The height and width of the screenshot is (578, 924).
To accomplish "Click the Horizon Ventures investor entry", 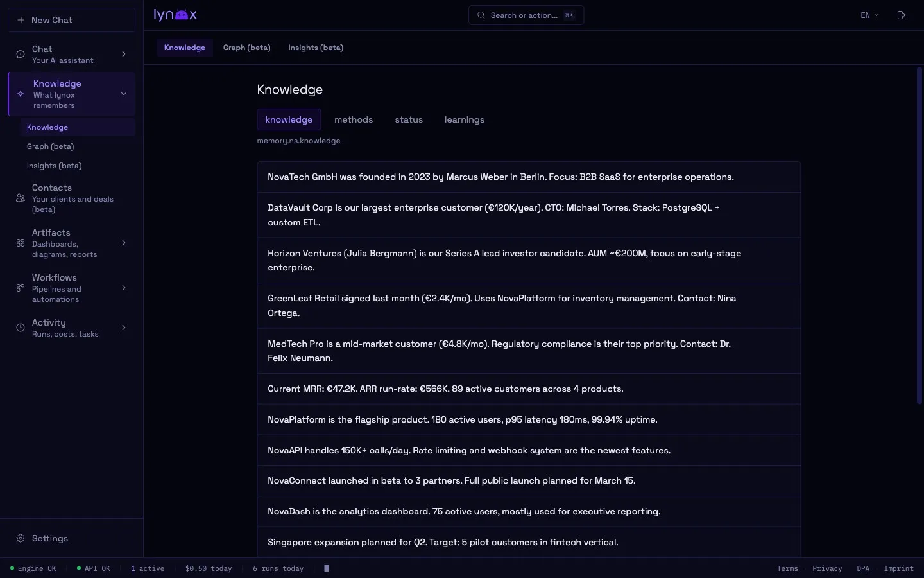I will [529, 260].
